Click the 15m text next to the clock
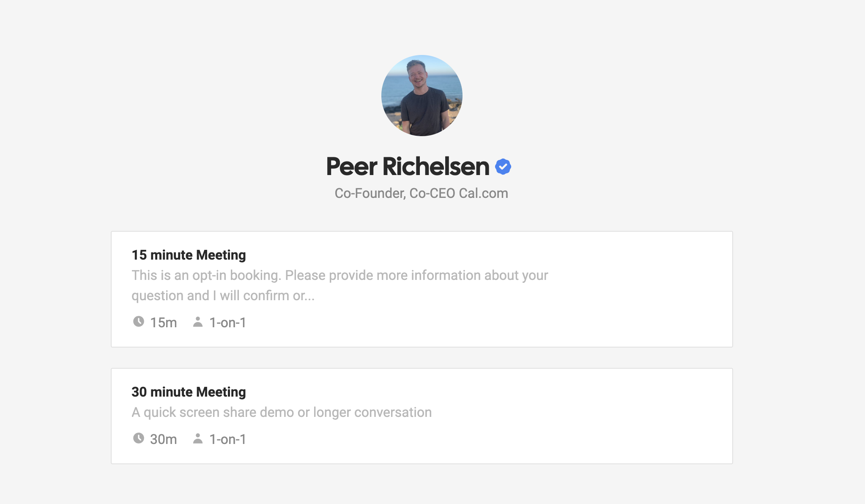865x504 pixels. (x=163, y=322)
